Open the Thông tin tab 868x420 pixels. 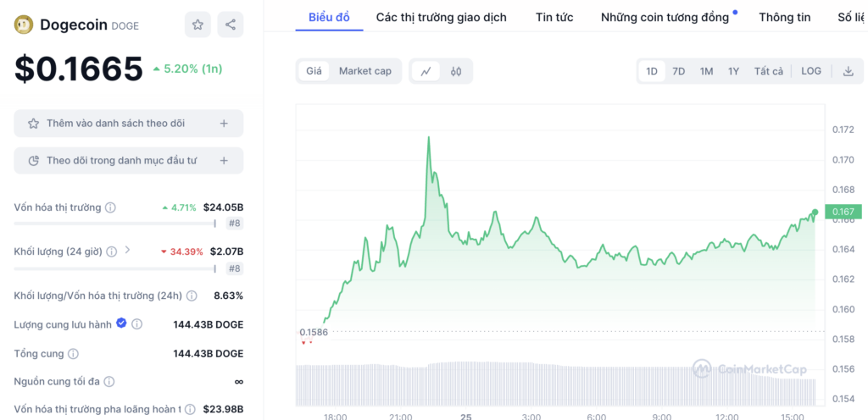[x=784, y=17]
